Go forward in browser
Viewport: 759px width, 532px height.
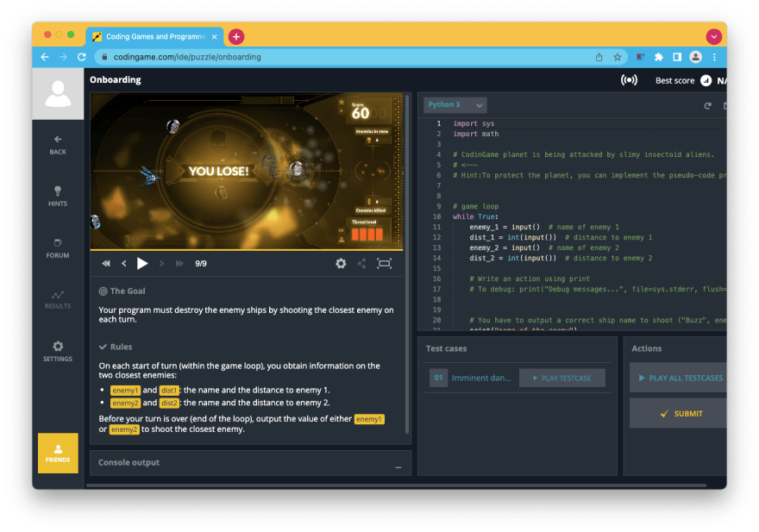[x=64, y=57]
